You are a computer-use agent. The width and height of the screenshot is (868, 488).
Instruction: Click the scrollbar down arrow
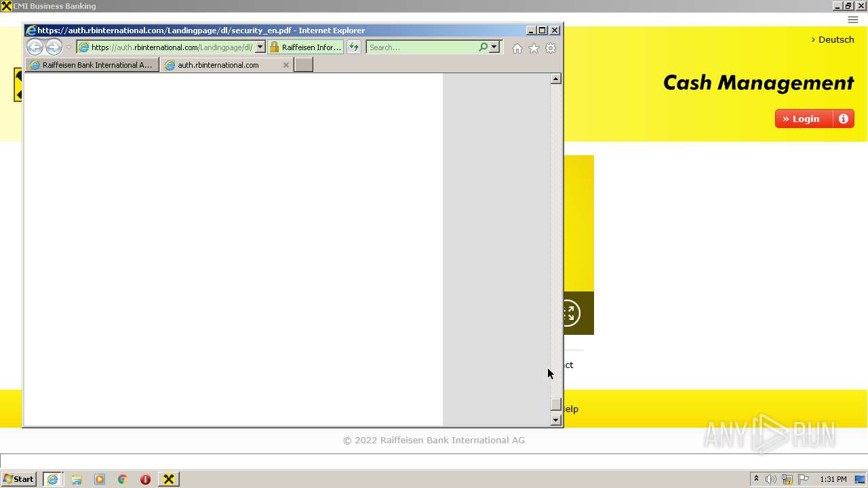[x=555, y=420]
